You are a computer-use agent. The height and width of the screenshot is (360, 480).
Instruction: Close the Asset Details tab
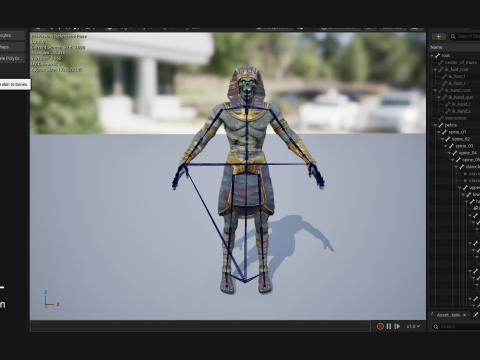point(464,315)
